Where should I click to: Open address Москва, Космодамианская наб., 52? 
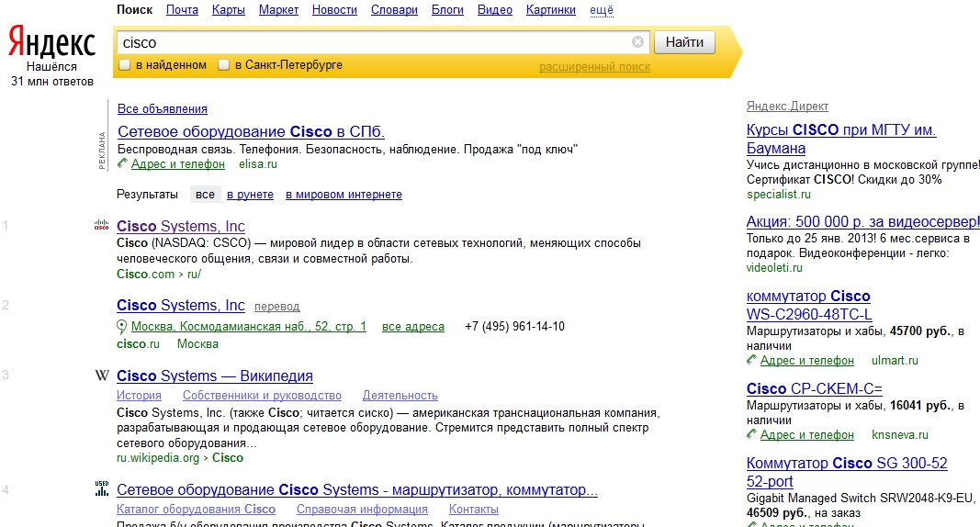coord(249,326)
